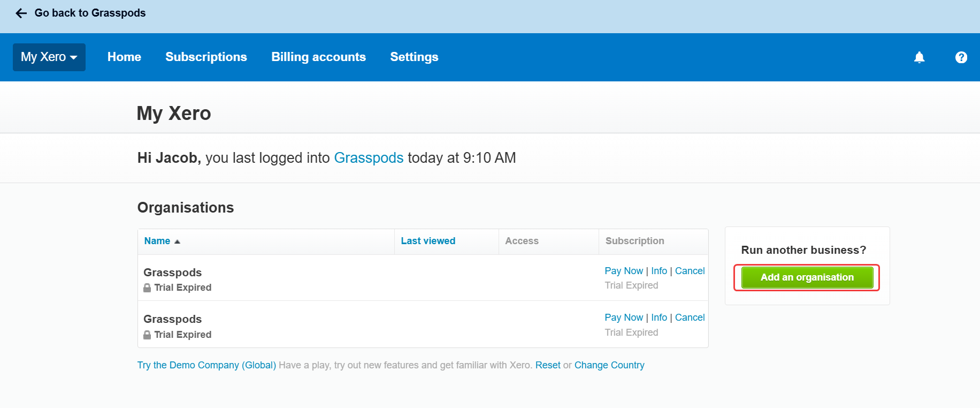Click Pay Now for the first Grasspods
Screen dimensions: 980x408
624,271
